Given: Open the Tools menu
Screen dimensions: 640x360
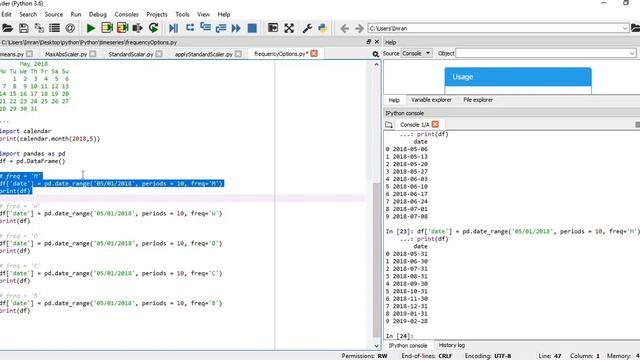Looking at the screenshot, I should [x=182, y=14].
